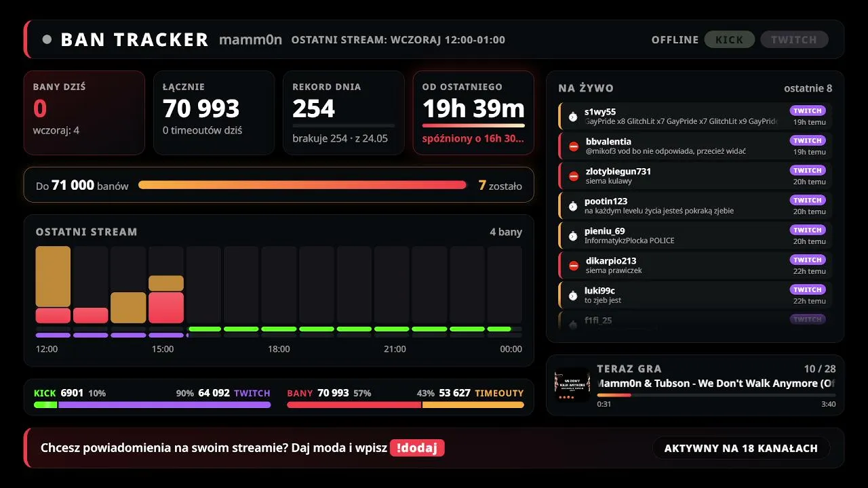Click the 21:00 time label on chart
The width and height of the screenshot is (868, 488).
click(395, 349)
